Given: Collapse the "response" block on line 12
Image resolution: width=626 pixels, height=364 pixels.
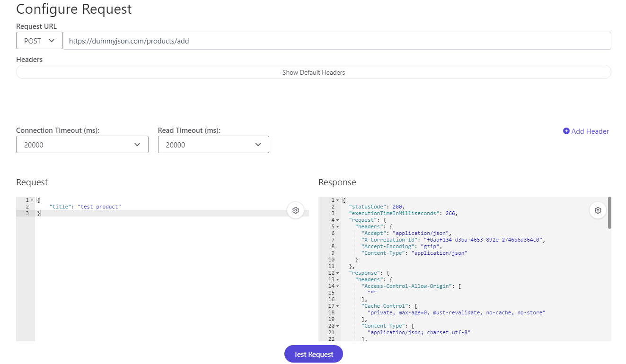Looking at the screenshot, I should pos(337,273).
